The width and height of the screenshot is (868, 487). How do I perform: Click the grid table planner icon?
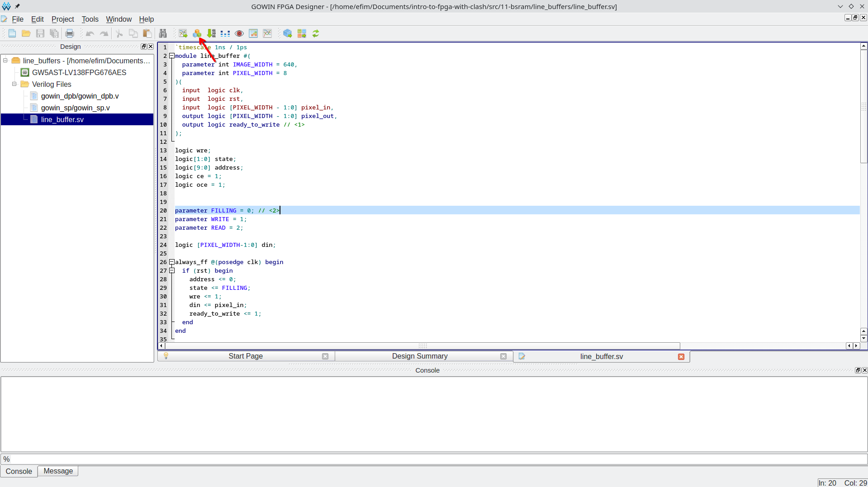(x=253, y=33)
